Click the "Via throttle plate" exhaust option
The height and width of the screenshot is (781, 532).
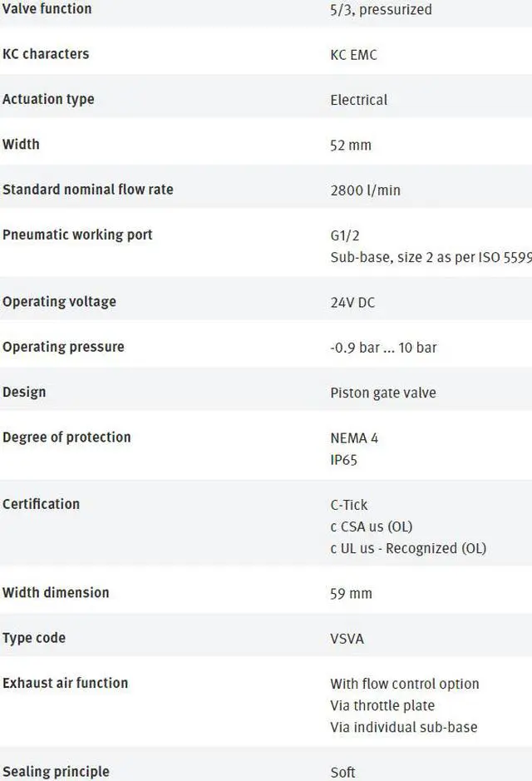point(382,705)
